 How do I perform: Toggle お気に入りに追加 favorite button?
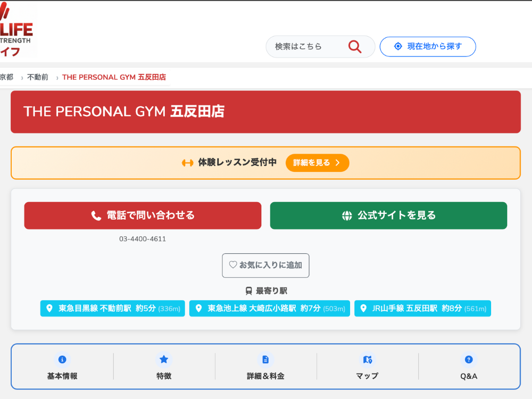(x=265, y=265)
